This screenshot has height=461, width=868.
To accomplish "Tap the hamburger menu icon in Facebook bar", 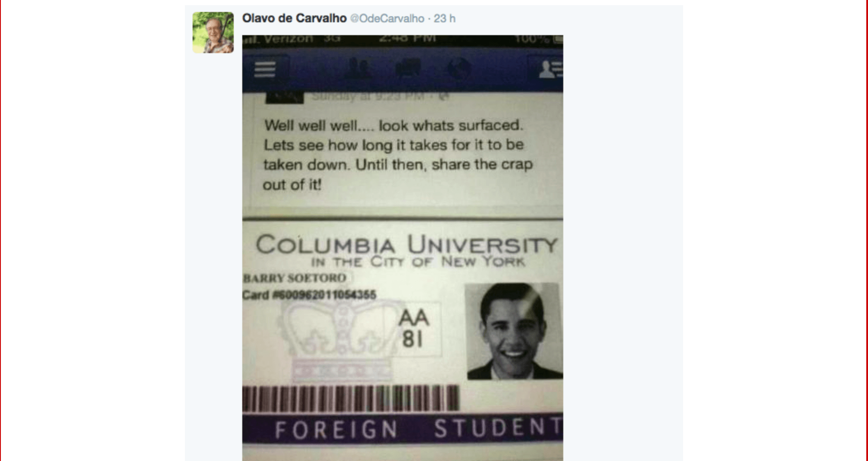I will 265,69.
